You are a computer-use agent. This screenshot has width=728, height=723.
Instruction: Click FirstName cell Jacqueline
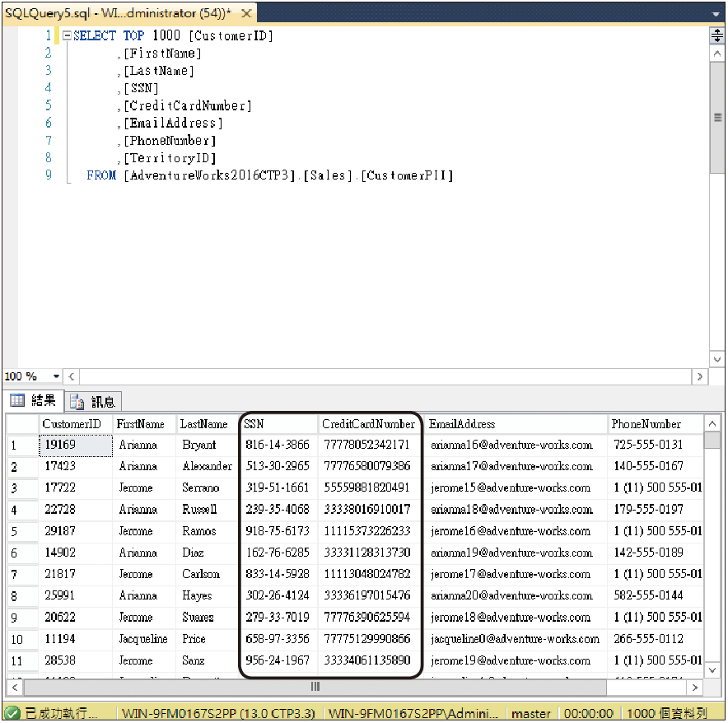(144, 639)
